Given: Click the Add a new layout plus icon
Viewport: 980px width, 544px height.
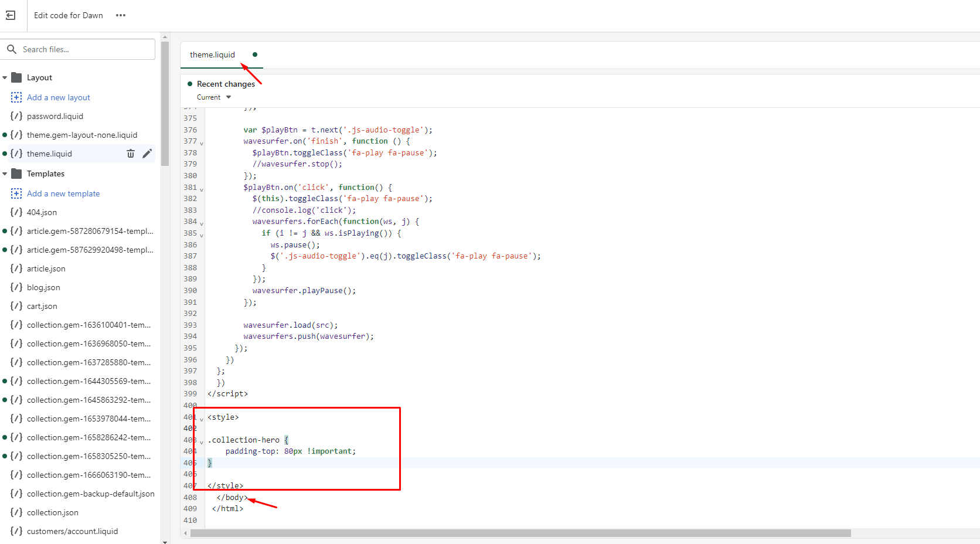Looking at the screenshot, I should tap(16, 97).
